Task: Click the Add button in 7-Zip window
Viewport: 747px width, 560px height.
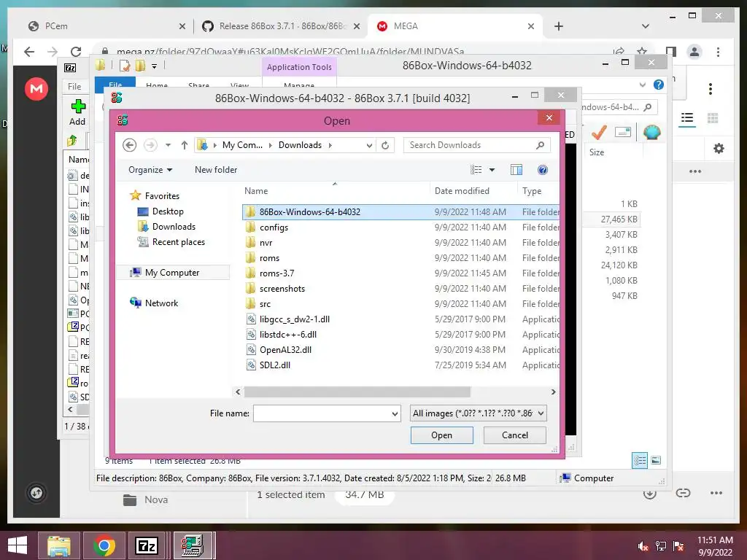Action: point(77,112)
